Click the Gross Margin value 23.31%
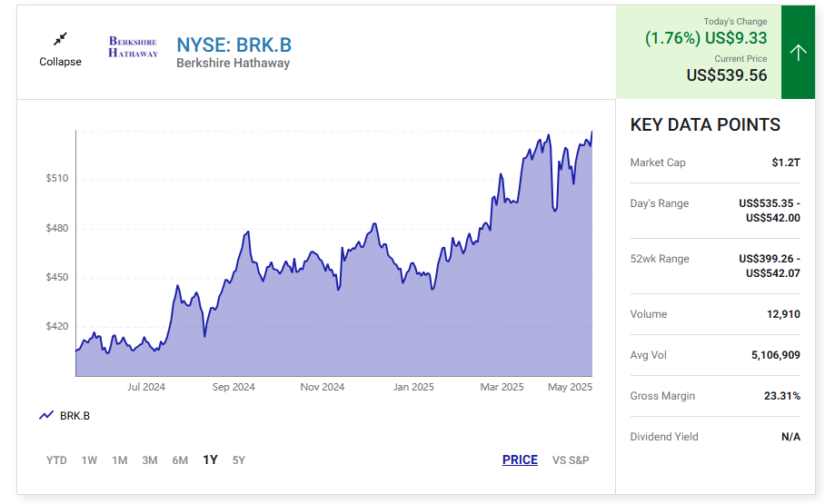The height and width of the screenshot is (504, 825). (782, 396)
